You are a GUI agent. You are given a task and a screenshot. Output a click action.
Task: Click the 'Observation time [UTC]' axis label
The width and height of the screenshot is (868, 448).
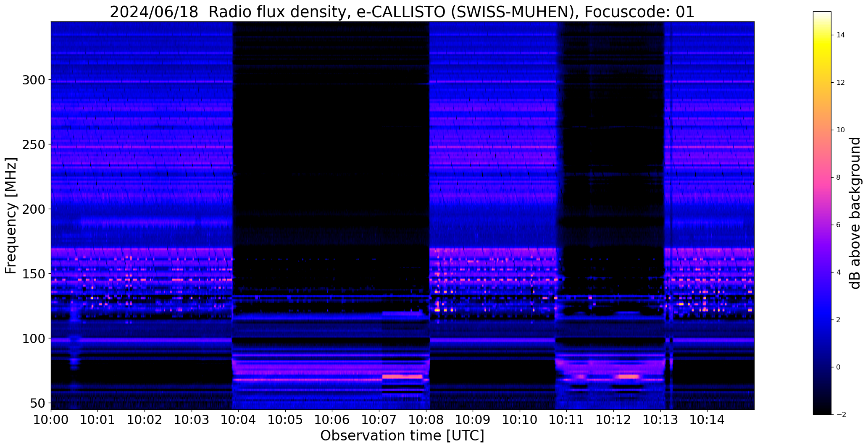(402, 435)
